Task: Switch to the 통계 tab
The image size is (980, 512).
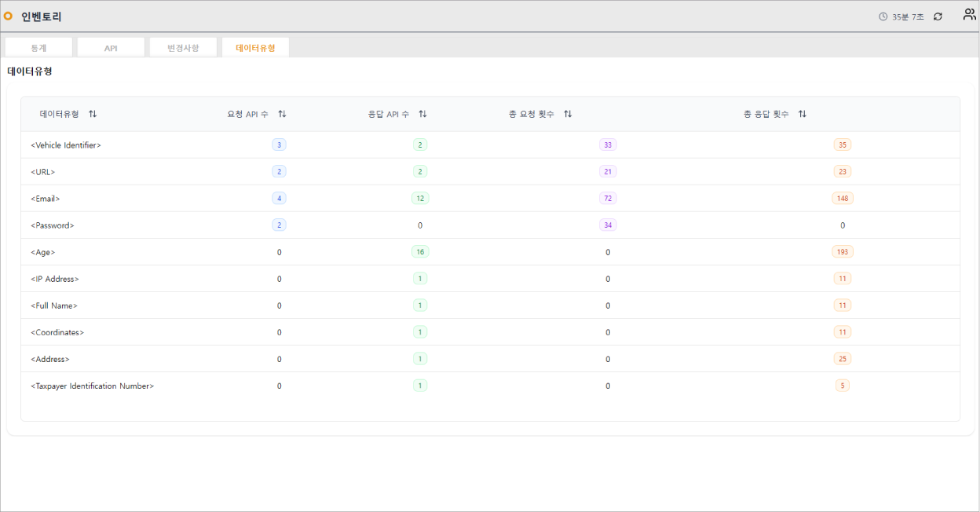Action: 38,48
